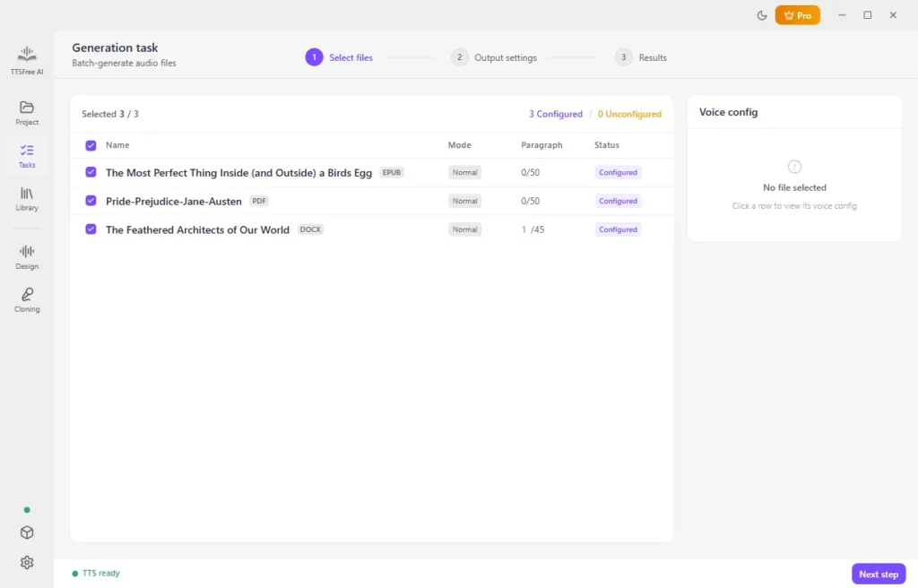
Task: Uncheck The Most Perfect Thing file
Action: [91, 172]
